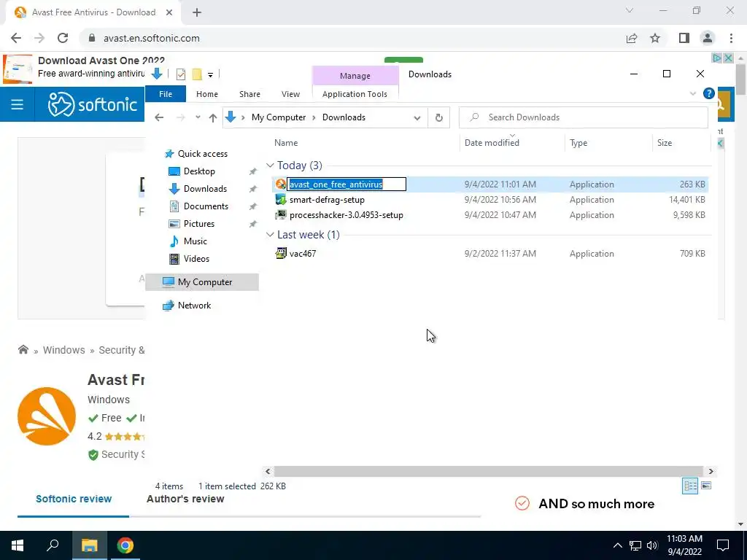Select My Computer in navigation pane
Viewport: 747px width, 560px height.
point(202,282)
